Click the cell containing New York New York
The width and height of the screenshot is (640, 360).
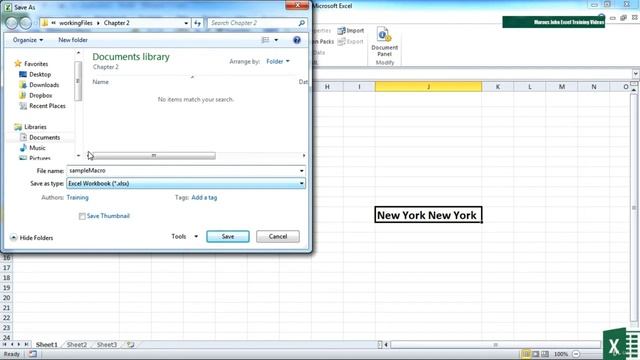[x=428, y=215]
